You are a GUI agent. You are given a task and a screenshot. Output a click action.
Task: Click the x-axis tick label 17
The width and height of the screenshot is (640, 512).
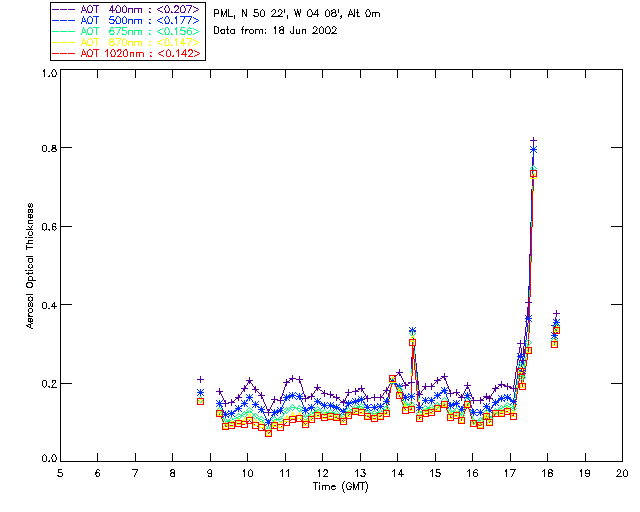pyautogui.click(x=510, y=473)
